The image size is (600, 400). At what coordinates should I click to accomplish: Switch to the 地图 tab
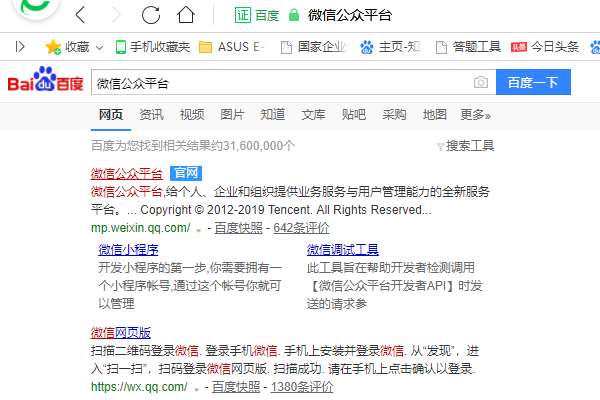pyautogui.click(x=435, y=114)
